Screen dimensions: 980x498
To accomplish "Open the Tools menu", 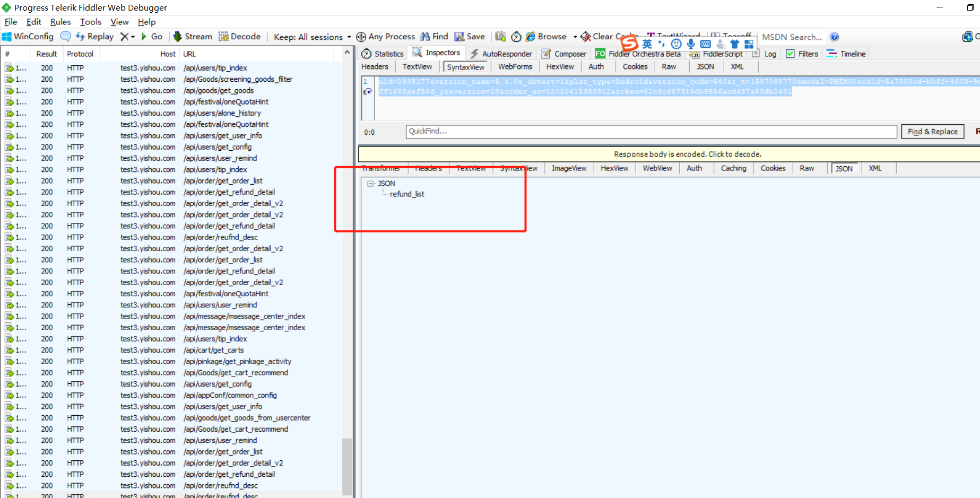I will (x=91, y=22).
